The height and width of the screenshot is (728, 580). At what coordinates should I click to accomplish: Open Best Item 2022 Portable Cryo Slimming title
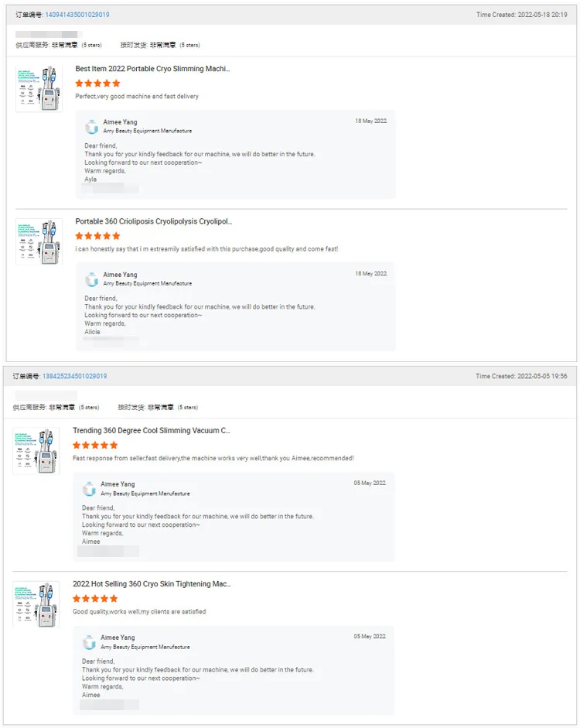coord(152,69)
